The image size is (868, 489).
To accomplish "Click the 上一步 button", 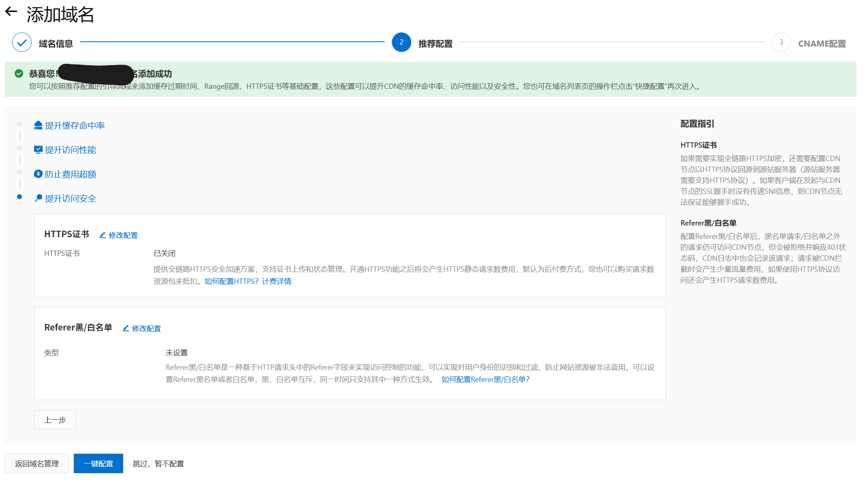I will coord(55,420).
